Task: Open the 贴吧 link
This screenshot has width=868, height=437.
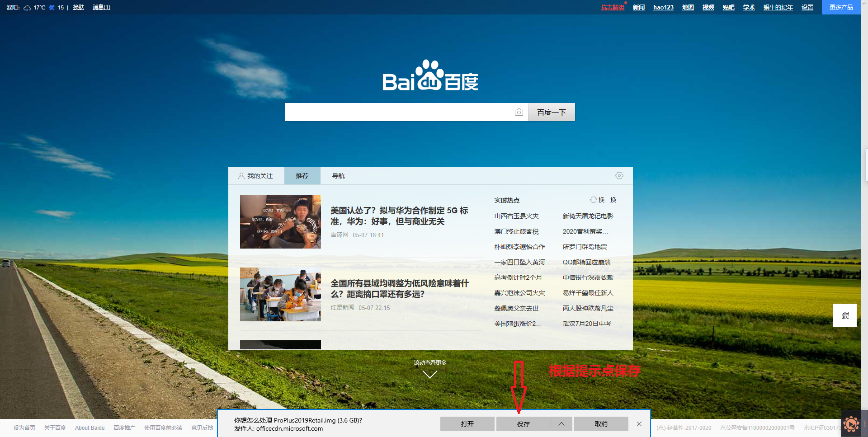Action: pos(729,7)
